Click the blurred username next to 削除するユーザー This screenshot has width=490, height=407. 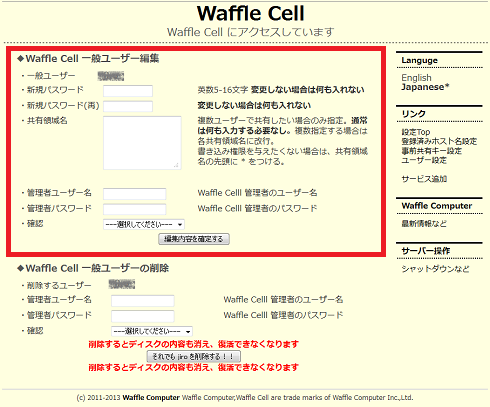[x=122, y=285]
